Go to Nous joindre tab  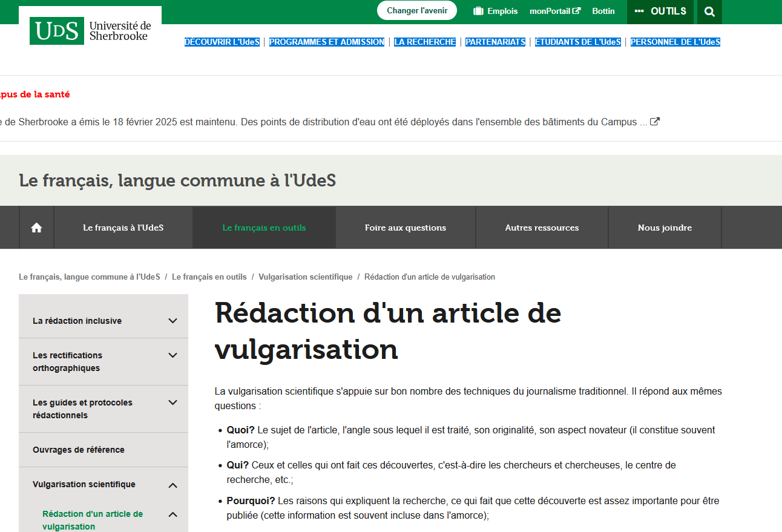click(665, 228)
